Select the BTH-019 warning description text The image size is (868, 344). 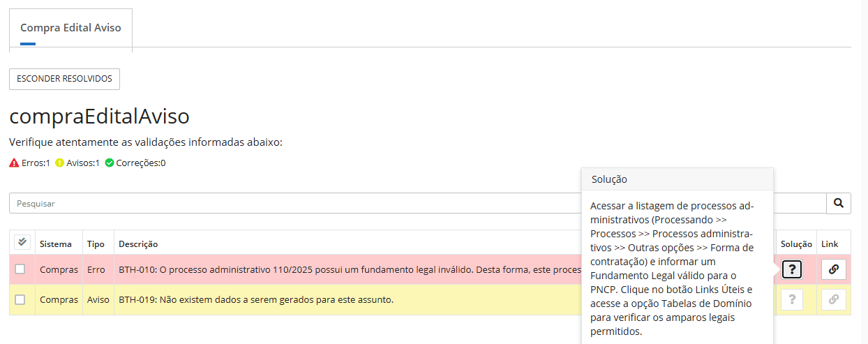coord(256,300)
